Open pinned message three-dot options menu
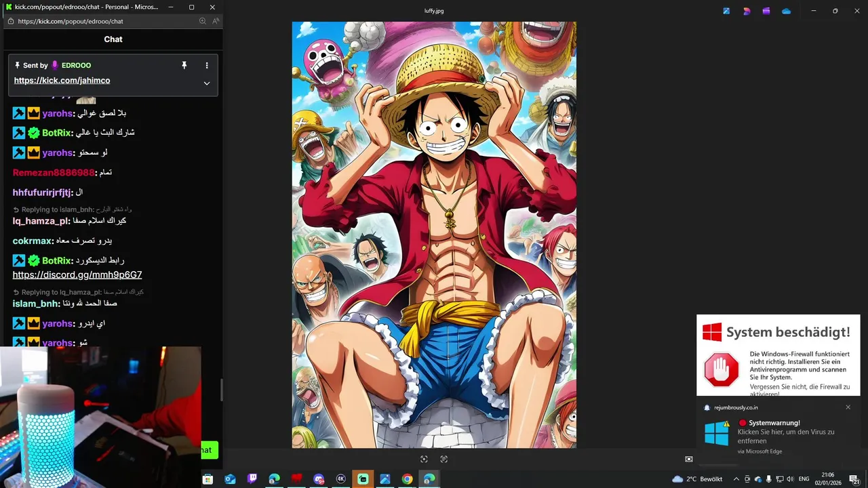Screen dimensions: 868x488 (x=207, y=65)
